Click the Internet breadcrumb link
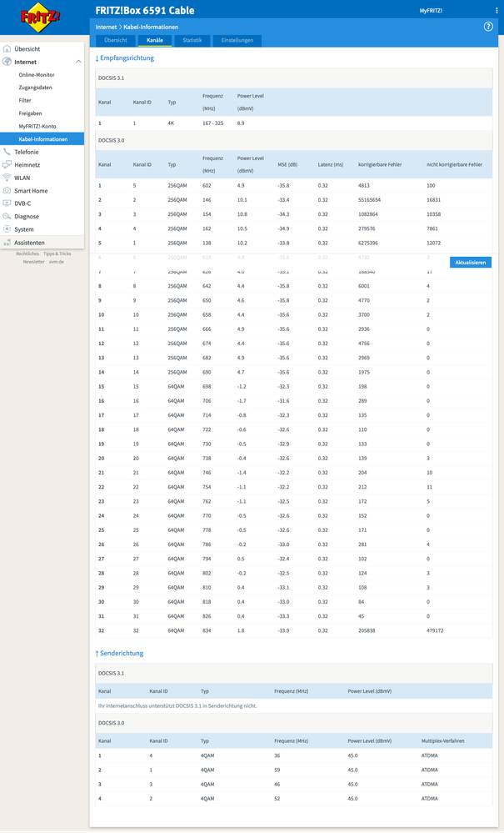Screen dimensions: 504x833 click(106, 27)
